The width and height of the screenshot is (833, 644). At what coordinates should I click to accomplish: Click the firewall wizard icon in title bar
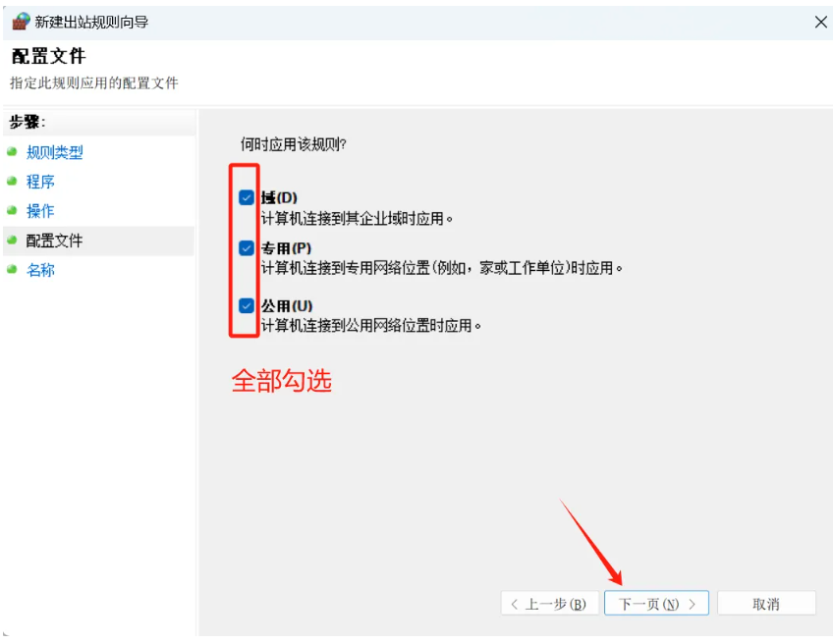(21, 22)
